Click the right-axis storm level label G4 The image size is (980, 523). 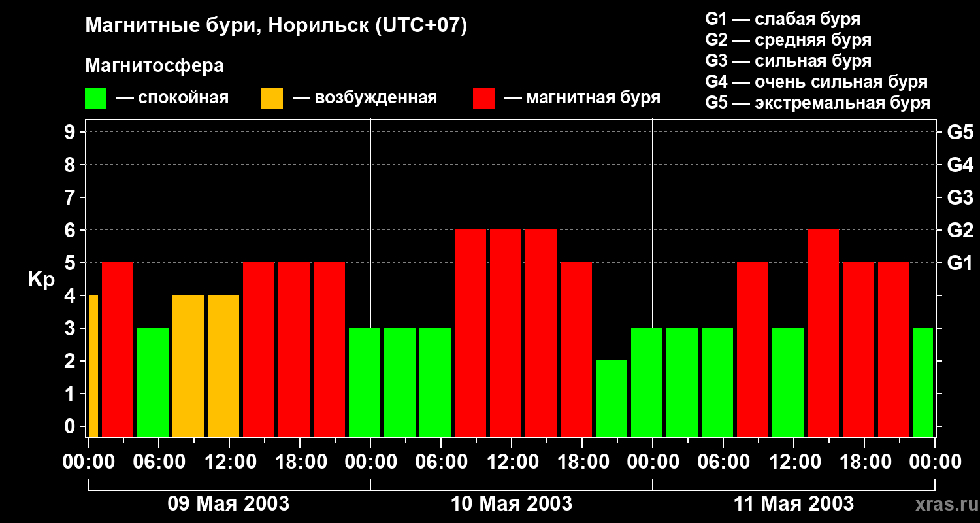click(960, 165)
